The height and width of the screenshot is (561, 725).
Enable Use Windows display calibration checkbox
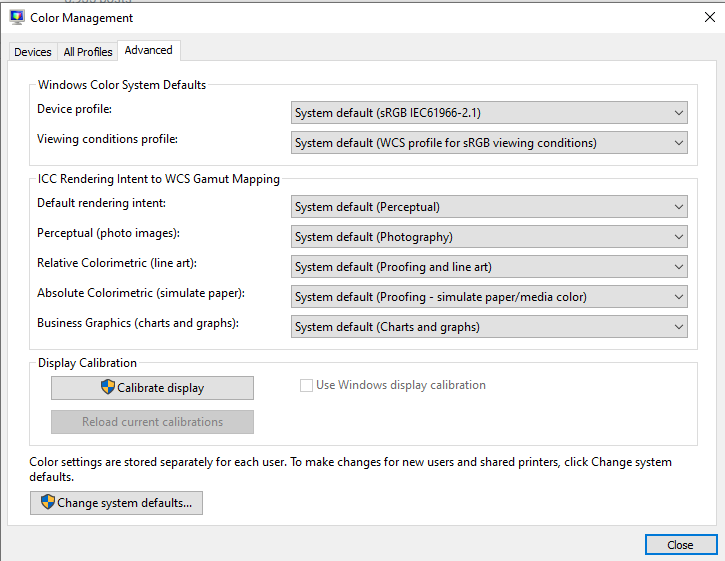pyautogui.click(x=306, y=385)
